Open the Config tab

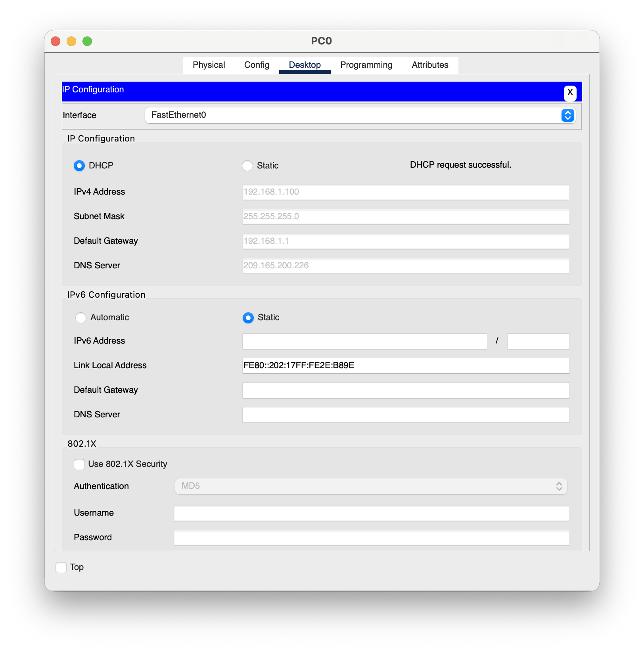257,65
